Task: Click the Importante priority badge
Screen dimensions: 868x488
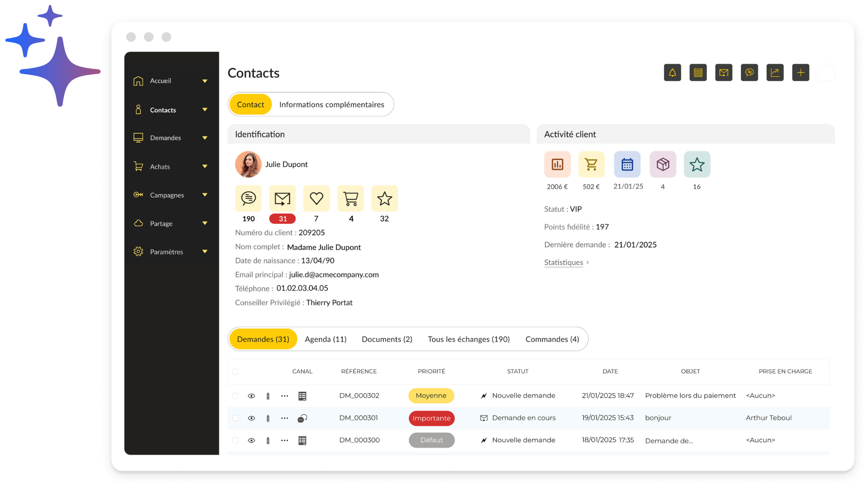Action: (431, 418)
